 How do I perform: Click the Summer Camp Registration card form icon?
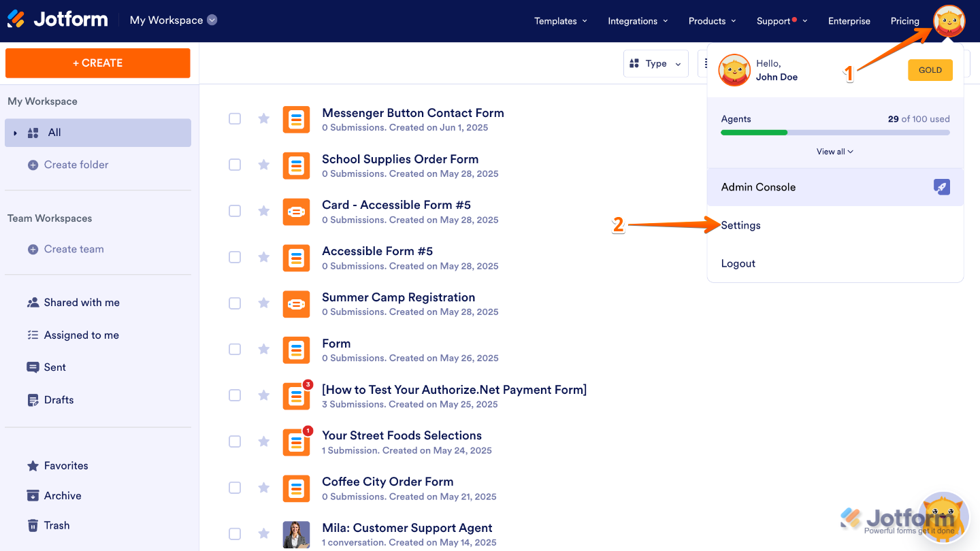(296, 304)
